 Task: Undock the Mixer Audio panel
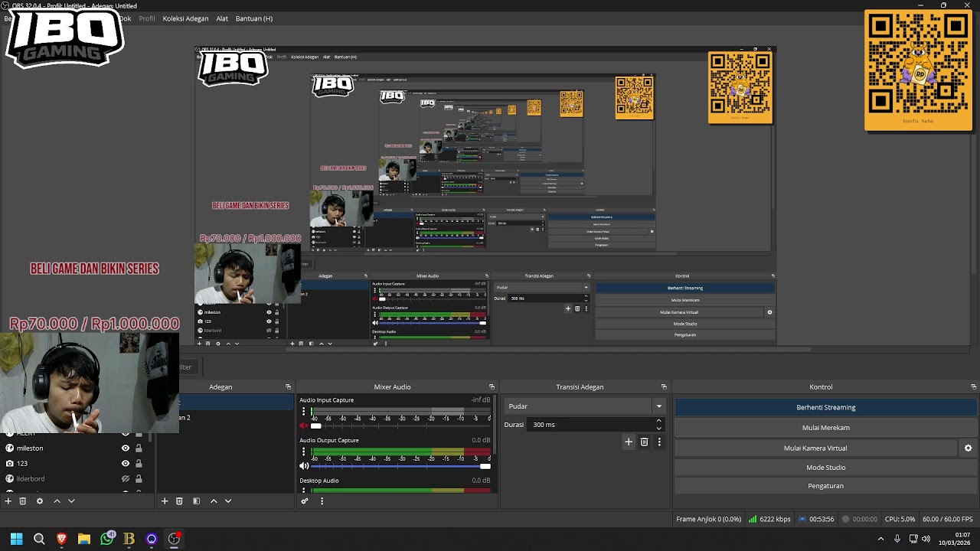point(492,386)
